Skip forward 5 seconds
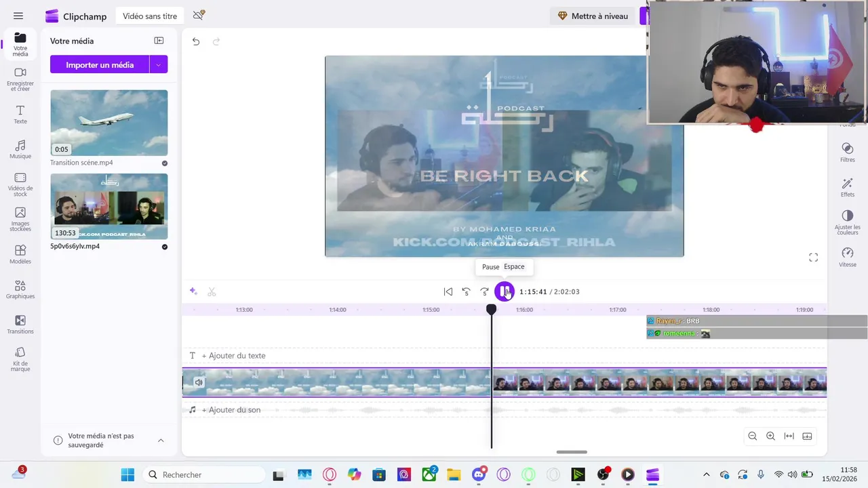 pyautogui.click(x=485, y=291)
